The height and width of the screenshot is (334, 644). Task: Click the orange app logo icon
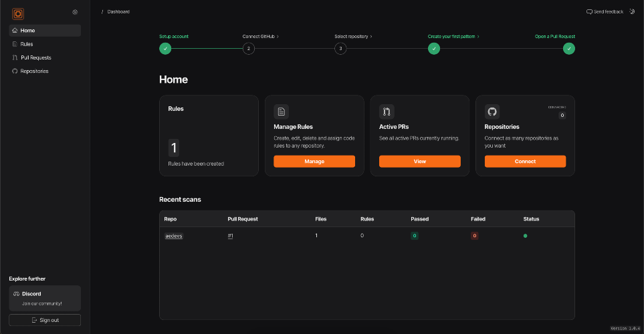[18, 13]
